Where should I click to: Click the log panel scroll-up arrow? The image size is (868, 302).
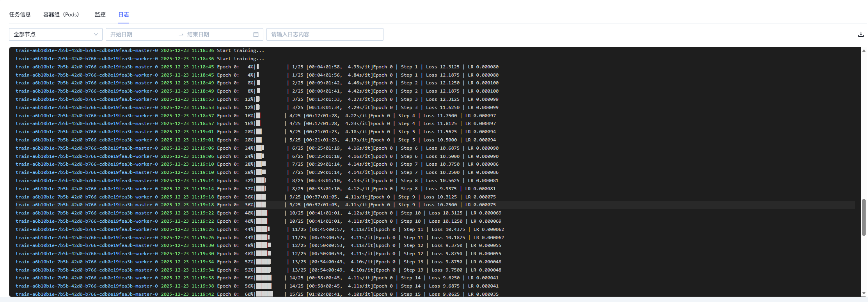[x=864, y=51]
